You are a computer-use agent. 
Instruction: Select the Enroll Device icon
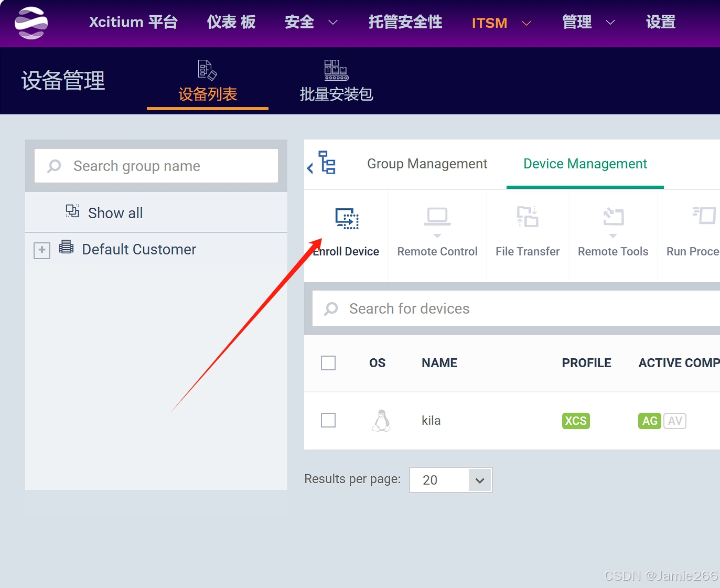(x=346, y=219)
